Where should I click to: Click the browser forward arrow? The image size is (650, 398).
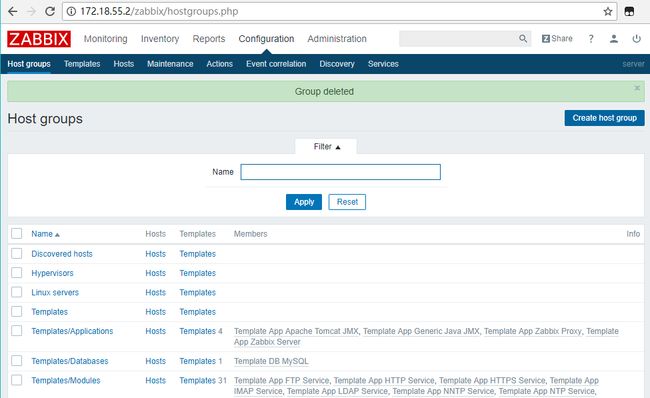[x=32, y=11]
